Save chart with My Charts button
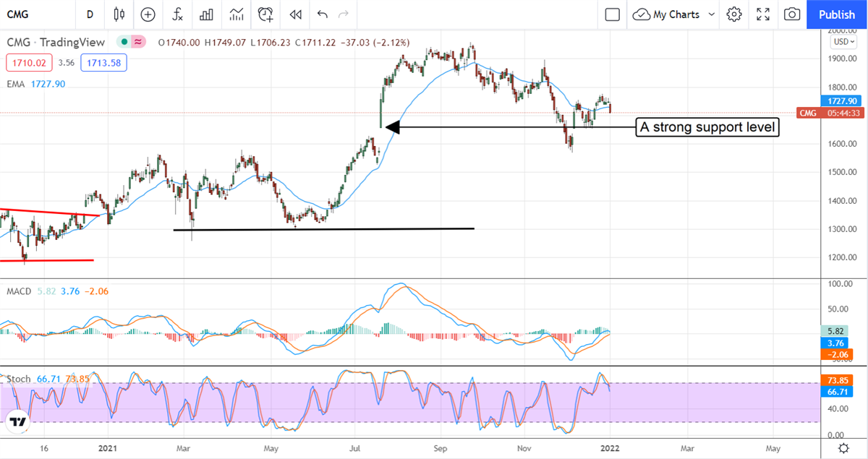The width and height of the screenshot is (868, 459). (x=667, y=14)
